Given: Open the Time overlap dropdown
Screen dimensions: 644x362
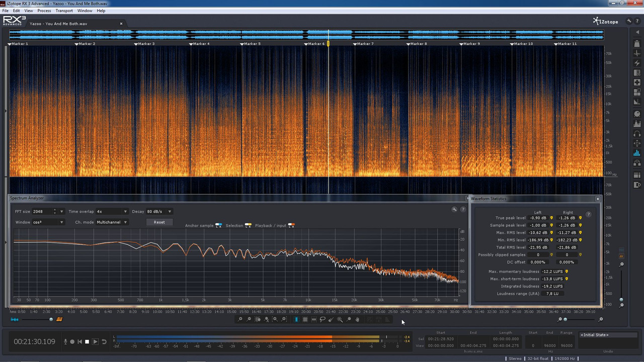Looking at the screenshot, I should tap(112, 212).
